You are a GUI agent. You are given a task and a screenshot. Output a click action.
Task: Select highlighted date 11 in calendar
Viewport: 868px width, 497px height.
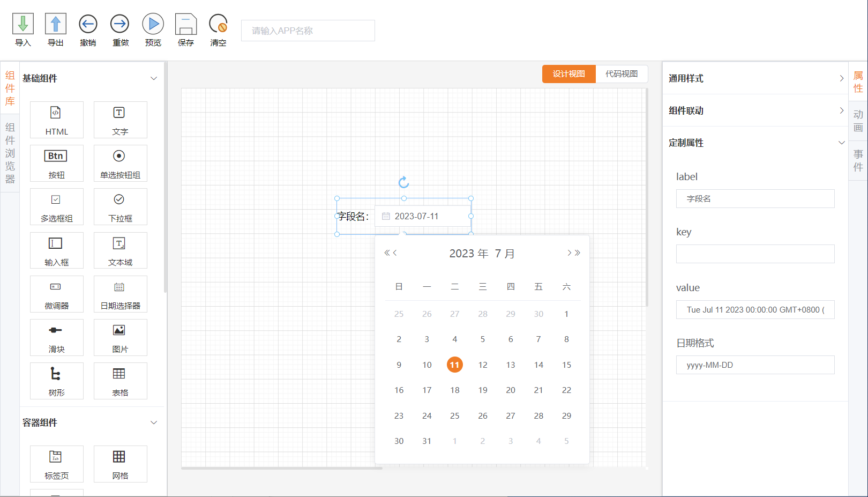(455, 365)
